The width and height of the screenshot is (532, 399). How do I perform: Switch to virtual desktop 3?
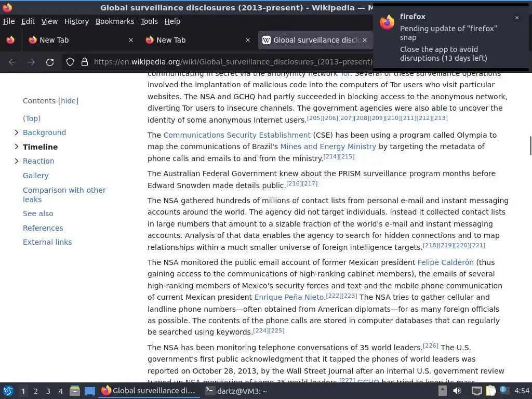48,391
